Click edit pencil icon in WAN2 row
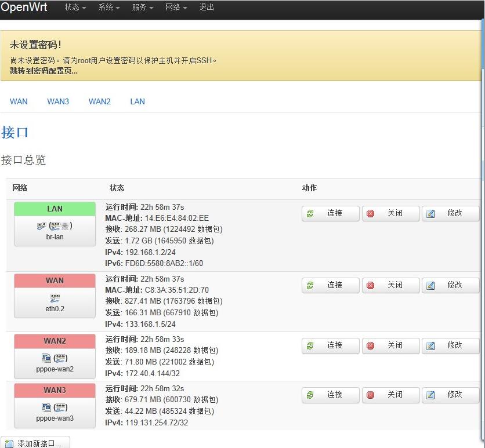 click(430, 345)
